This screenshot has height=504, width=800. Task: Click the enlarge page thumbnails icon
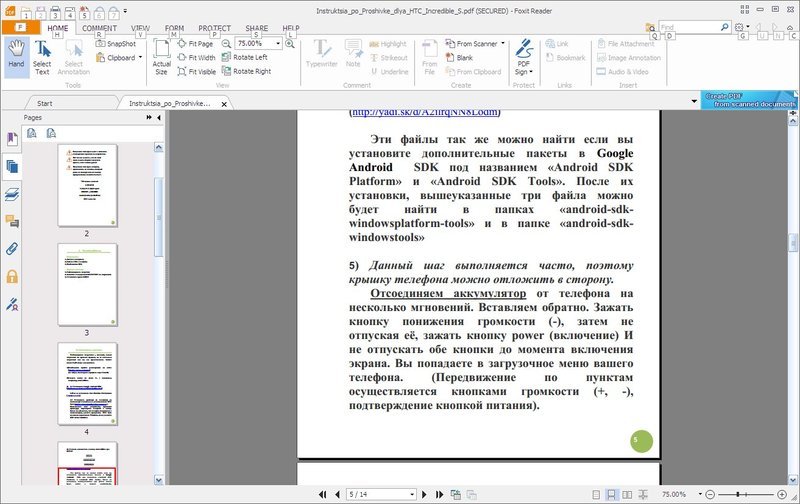tap(32, 134)
